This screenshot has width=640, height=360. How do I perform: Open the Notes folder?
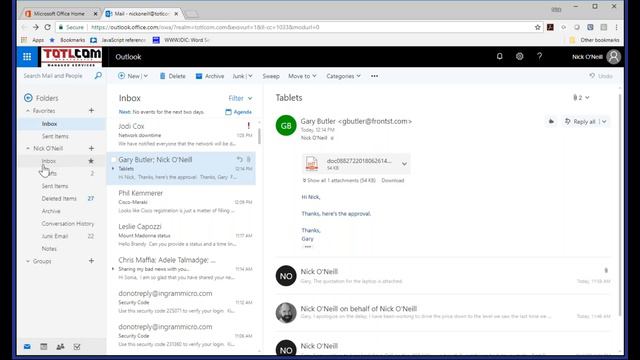(x=49, y=249)
